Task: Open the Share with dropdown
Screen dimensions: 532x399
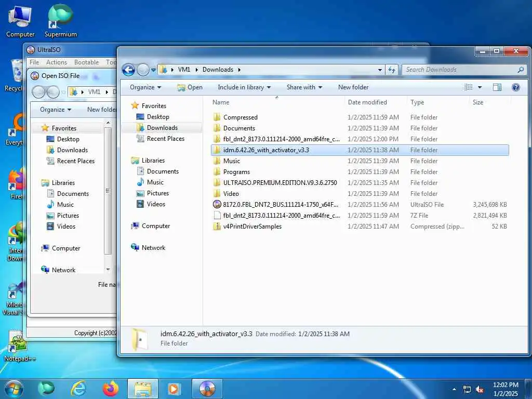Action: point(304,87)
